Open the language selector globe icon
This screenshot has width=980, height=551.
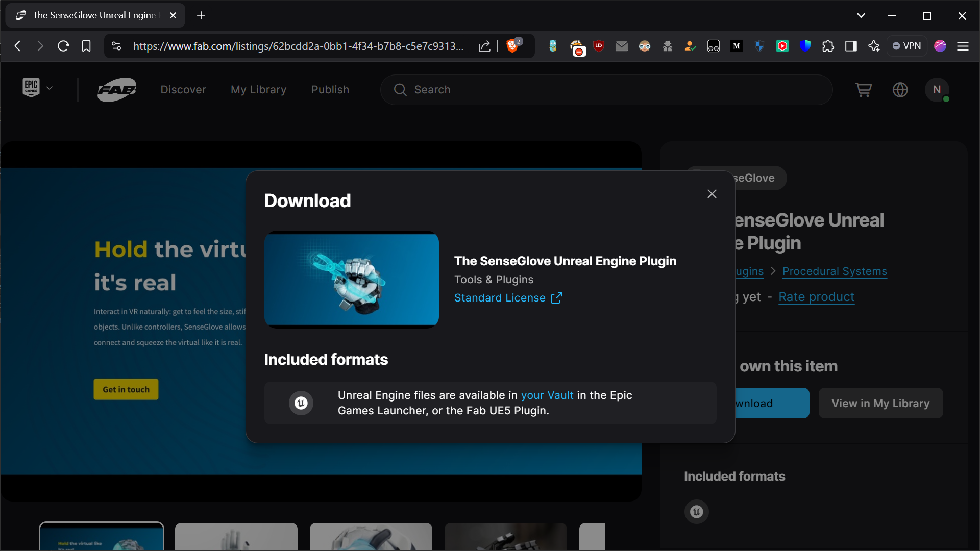point(900,90)
